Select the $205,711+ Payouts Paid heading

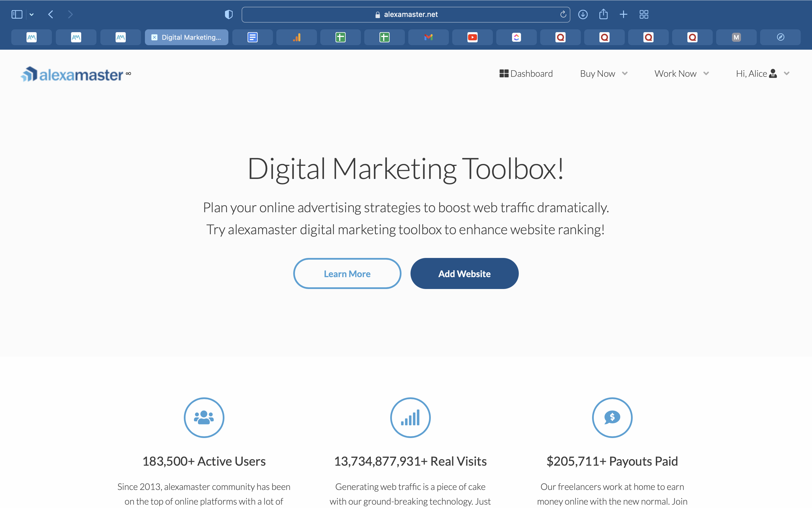(x=612, y=461)
